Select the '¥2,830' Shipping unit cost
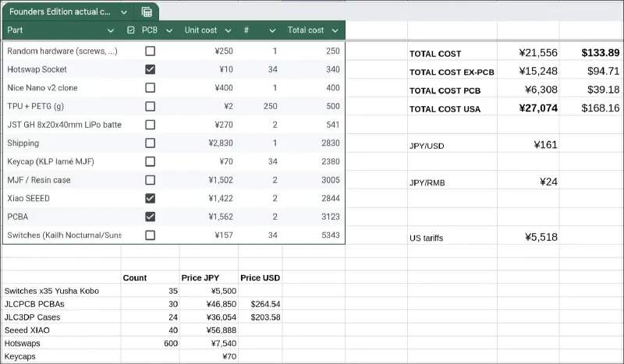This screenshot has width=624, height=364. 221,143
